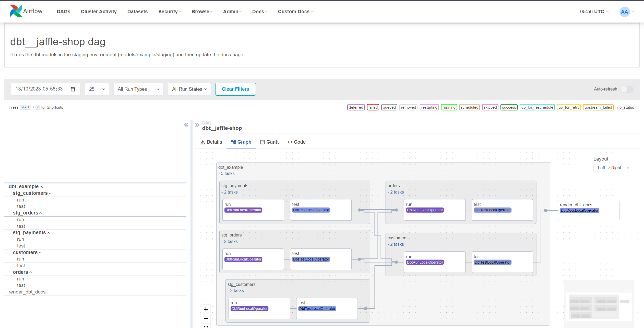Open the All Run Types dropdown

[x=138, y=89]
